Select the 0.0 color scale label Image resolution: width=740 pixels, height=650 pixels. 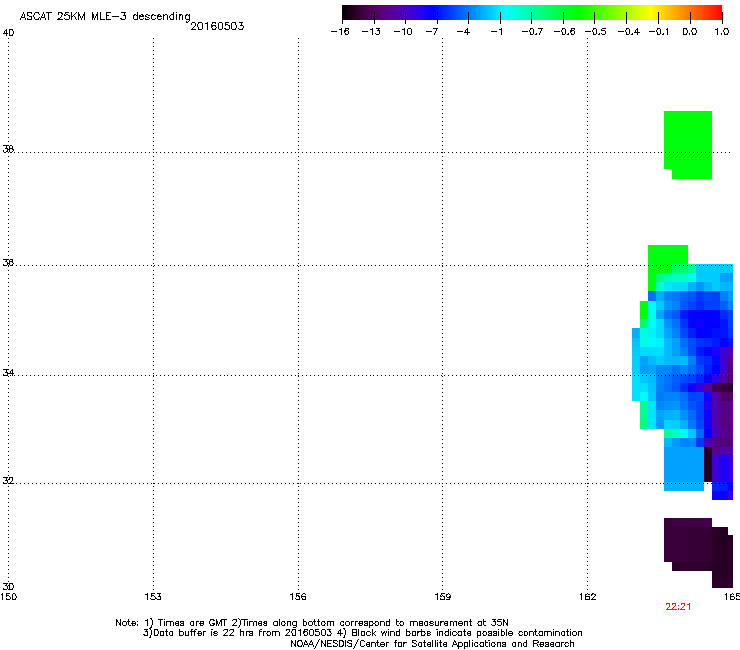[x=690, y=32]
